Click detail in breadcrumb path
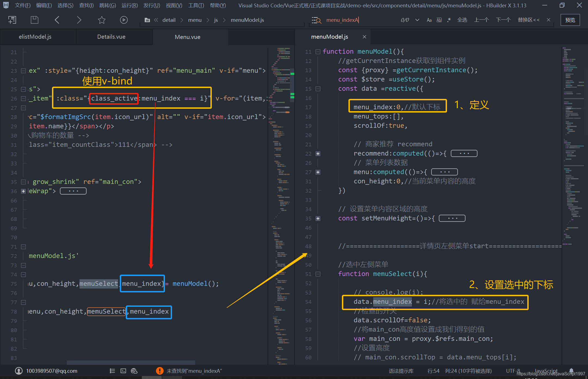 169,20
